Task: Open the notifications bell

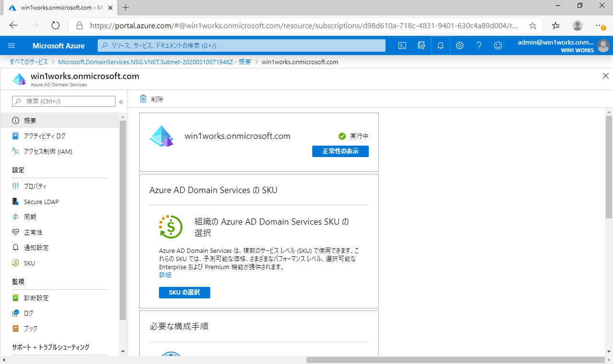Action: [441, 45]
